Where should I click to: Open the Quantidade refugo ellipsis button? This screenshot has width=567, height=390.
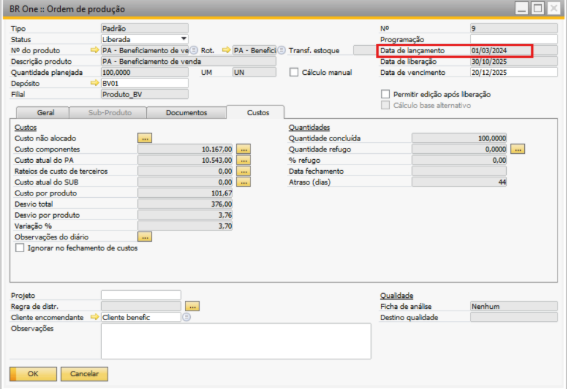click(x=517, y=149)
